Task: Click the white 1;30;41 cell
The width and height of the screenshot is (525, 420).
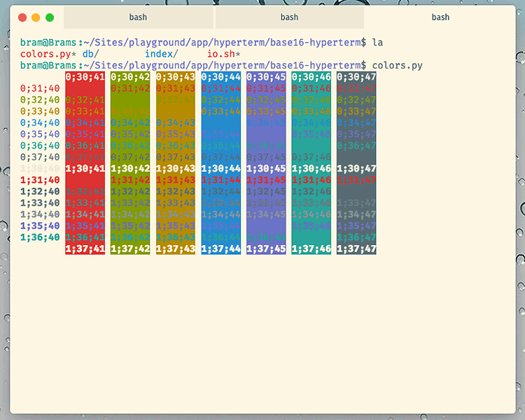Action: (85, 169)
